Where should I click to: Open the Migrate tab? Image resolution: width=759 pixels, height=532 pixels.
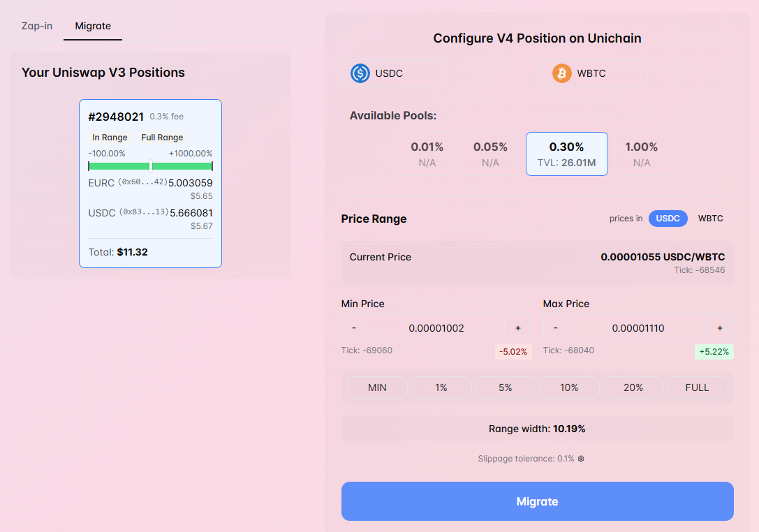click(x=93, y=26)
